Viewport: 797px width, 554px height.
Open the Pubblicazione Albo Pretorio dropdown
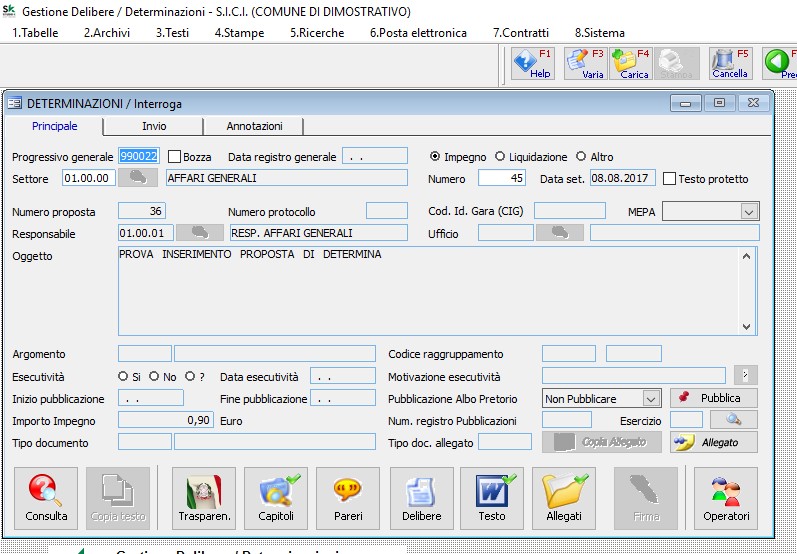pos(651,398)
